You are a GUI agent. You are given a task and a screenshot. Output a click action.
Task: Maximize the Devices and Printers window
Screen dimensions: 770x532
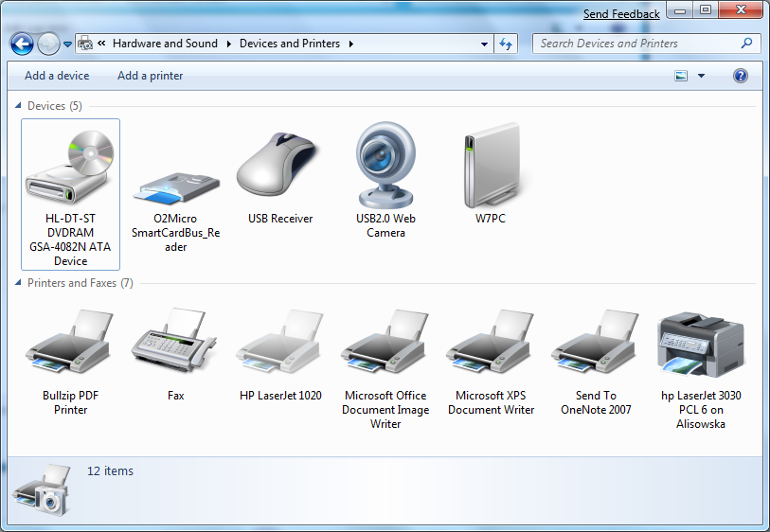point(706,9)
